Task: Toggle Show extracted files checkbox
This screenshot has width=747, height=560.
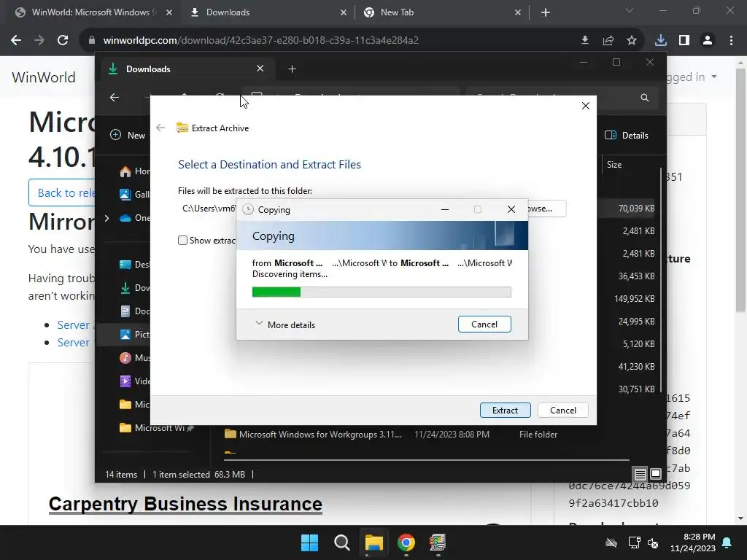Action: point(182,241)
